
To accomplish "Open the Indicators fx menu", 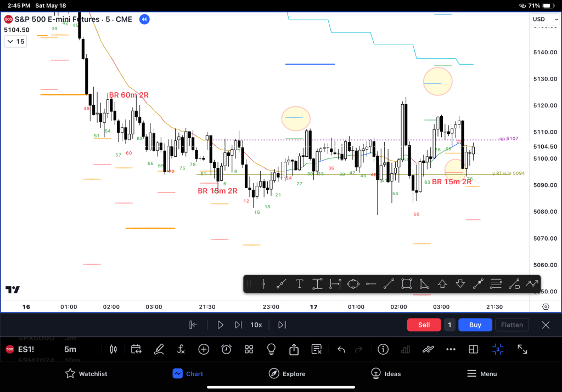I will (x=181, y=349).
